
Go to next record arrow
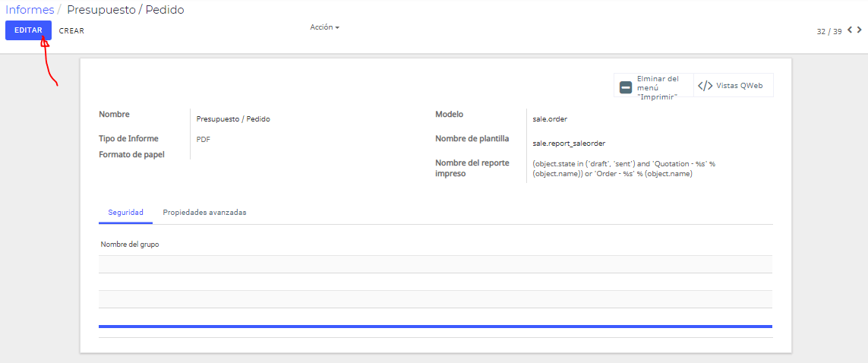(859, 30)
